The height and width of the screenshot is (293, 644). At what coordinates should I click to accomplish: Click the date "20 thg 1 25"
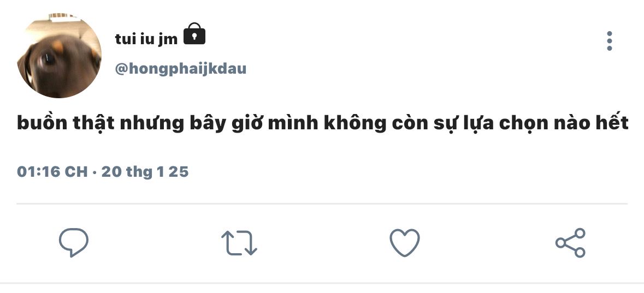point(145,171)
